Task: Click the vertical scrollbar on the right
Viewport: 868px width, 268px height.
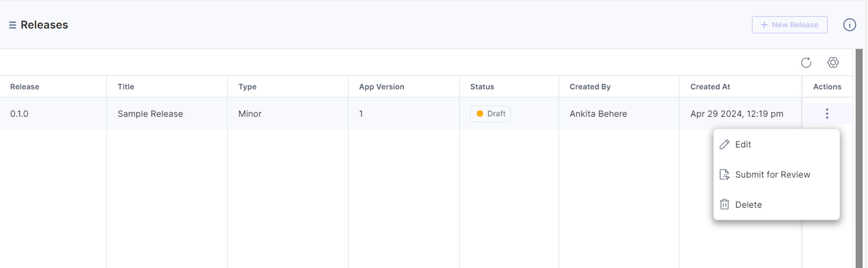Action: point(859,158)
